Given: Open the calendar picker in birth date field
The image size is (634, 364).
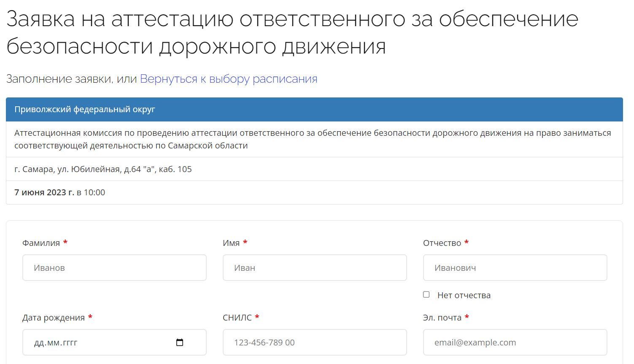Looking at the screenshot, I should pyautogui.click(x=180, y=342).
